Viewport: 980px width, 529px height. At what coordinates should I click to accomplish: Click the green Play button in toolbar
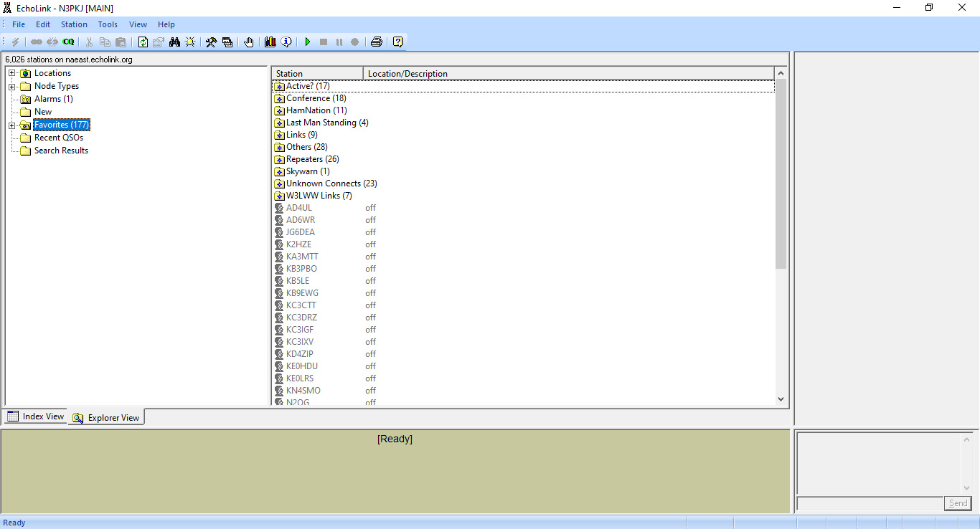(x=308, y=42)
